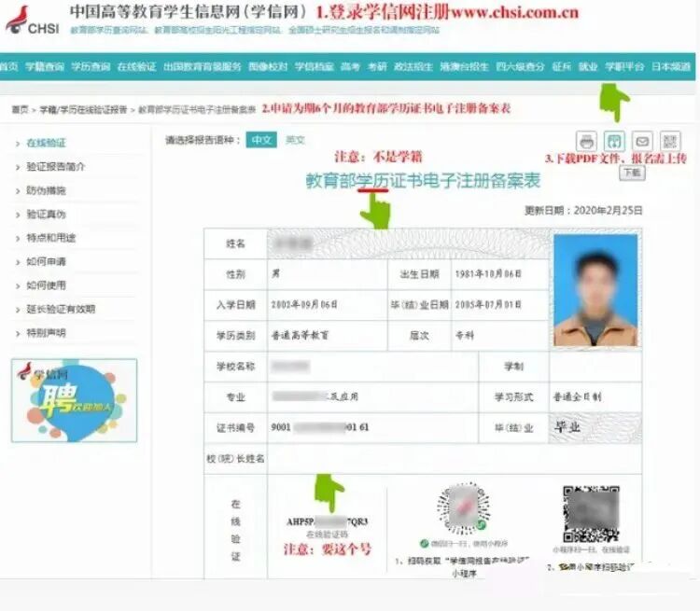Go to 在线验证 in the top navigation
Image resolution: width=700 pixels, height=611 pixels.
(136, 67)
